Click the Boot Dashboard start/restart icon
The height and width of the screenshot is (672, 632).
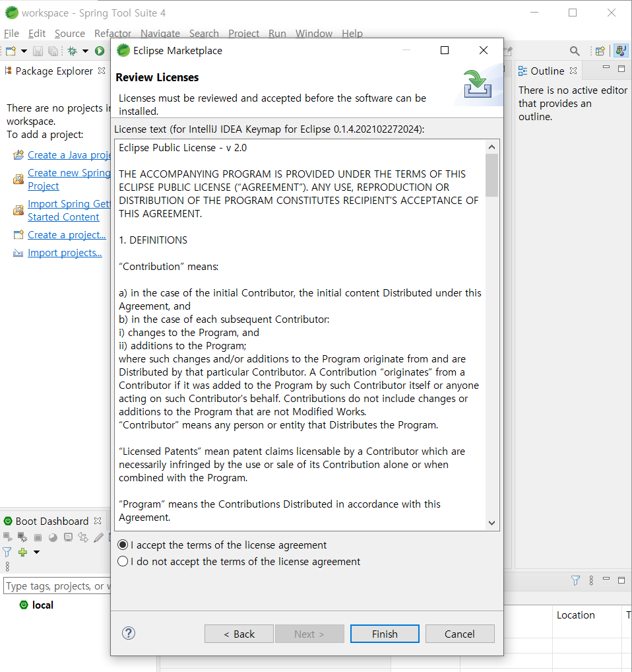pos(7,537)
